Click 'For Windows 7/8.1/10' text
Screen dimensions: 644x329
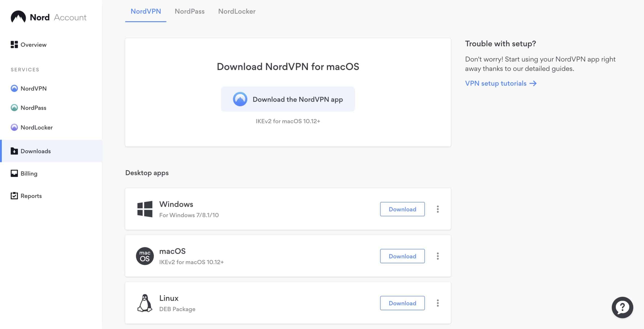pos(189,215)
